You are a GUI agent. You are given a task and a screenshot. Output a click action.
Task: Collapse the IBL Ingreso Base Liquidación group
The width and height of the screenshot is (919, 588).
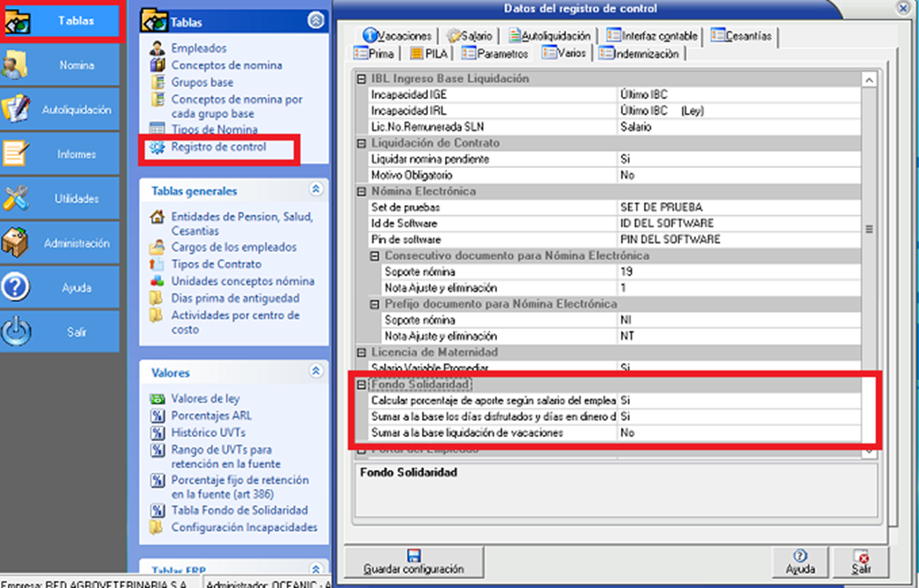point(361,80)
